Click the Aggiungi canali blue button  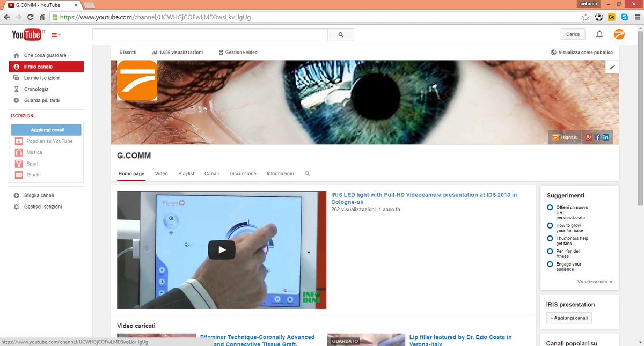46,130
